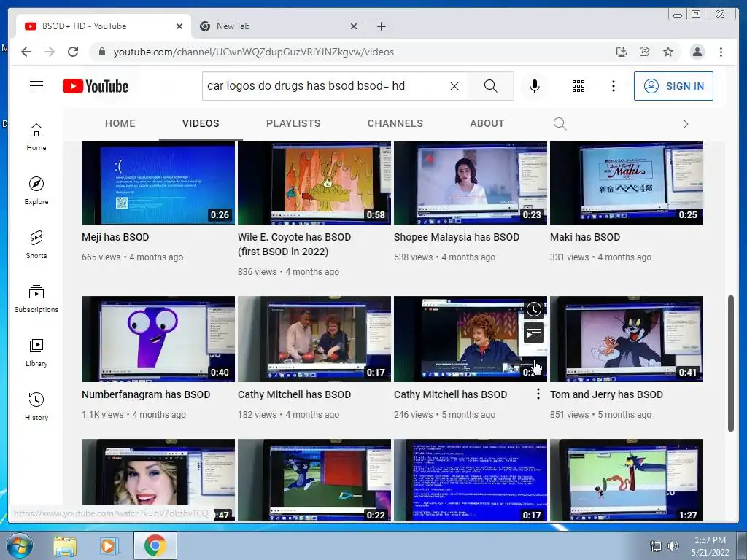Add Cathy Mitchell video to Watch Later
747x560 pixels.
pyautogui.click(x=533, y=309)
